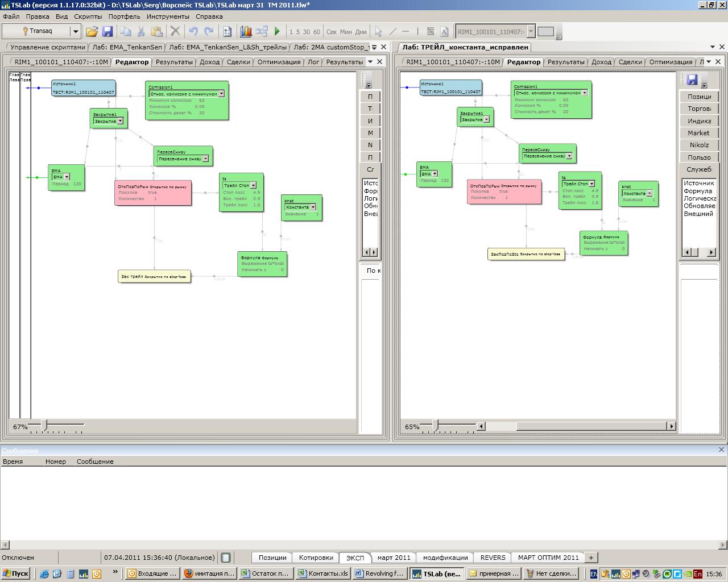Click the Undo arrow icon
Viewport: 728px width, 582px height.
pos(193,32)
